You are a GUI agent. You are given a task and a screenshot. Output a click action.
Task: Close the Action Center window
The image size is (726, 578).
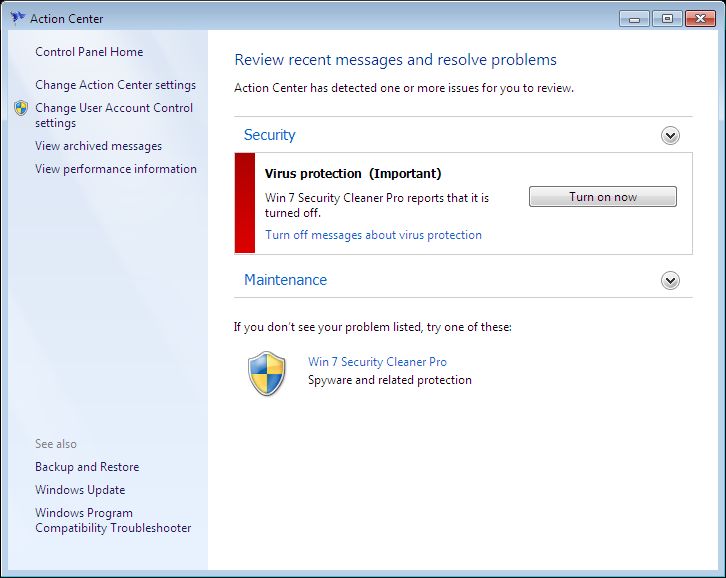(x=698, y=18)
